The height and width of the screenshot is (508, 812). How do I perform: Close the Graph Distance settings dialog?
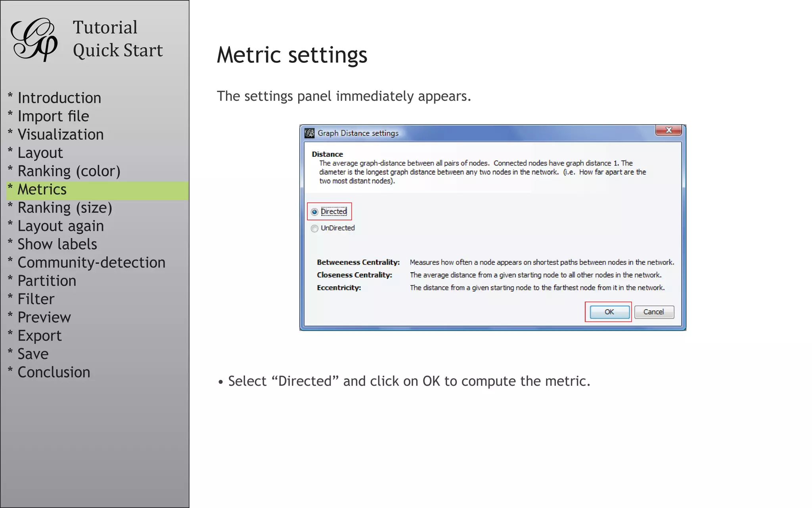(x=668, y=130)
